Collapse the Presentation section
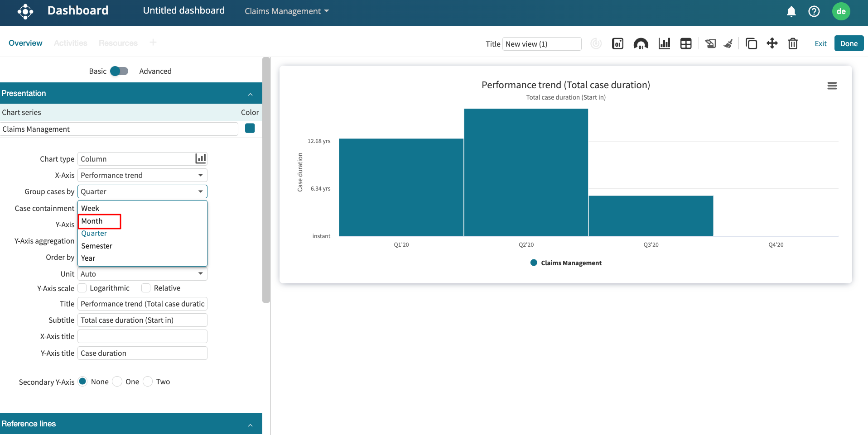Image resolution: width=868 pixels, height=435 pixels. click(250, 94)
